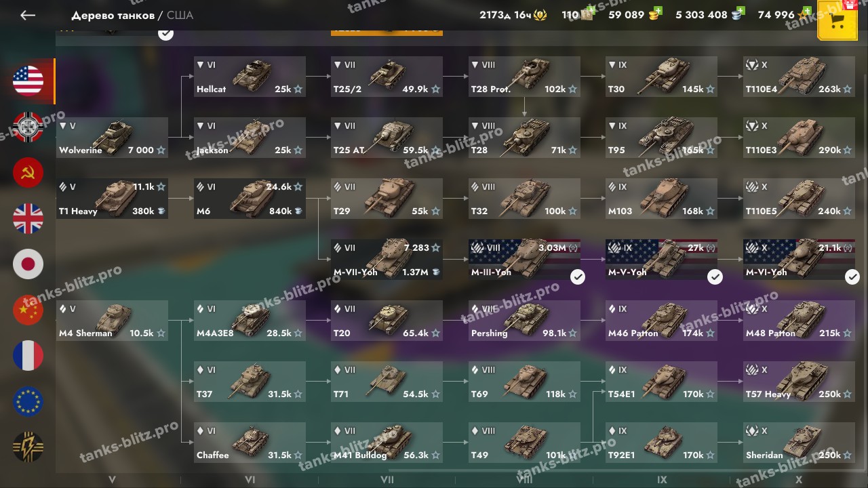Open the shopping cart store
The width and height of the screenshot is (868, 488).
click(x=837, y=20)
